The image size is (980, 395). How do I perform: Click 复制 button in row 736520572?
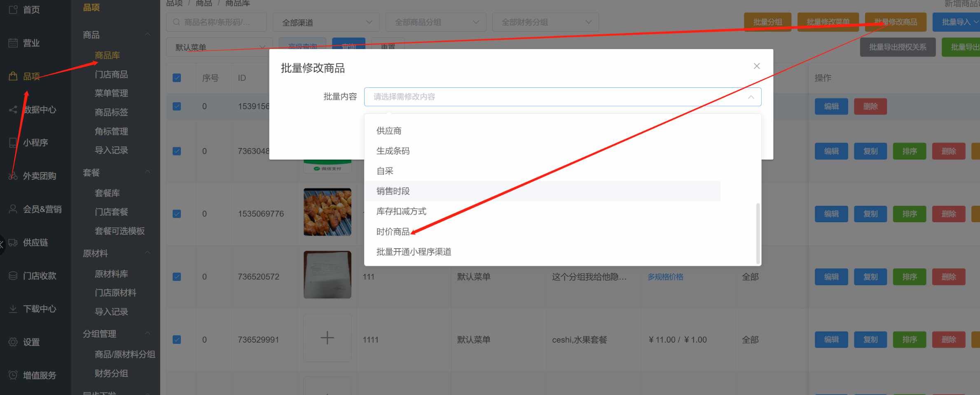point(870,277)
